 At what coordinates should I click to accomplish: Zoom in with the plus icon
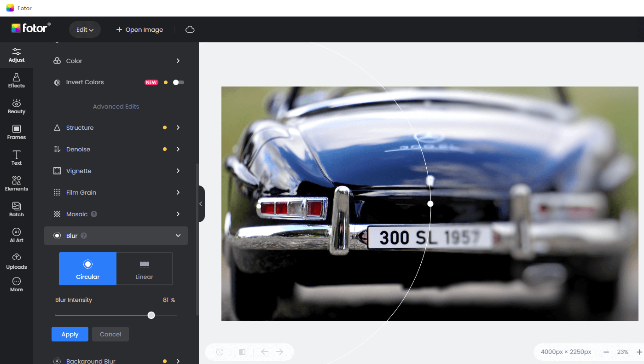click(639, 352)
